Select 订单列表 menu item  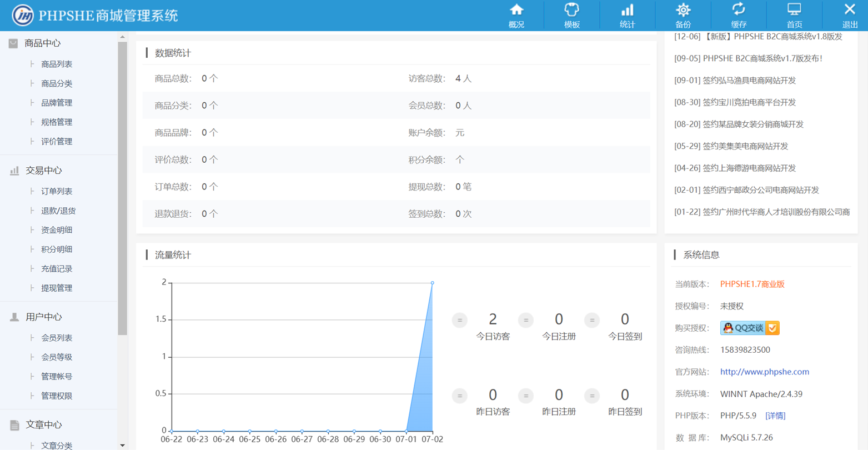pyautogui.click(x=57, y=192)
